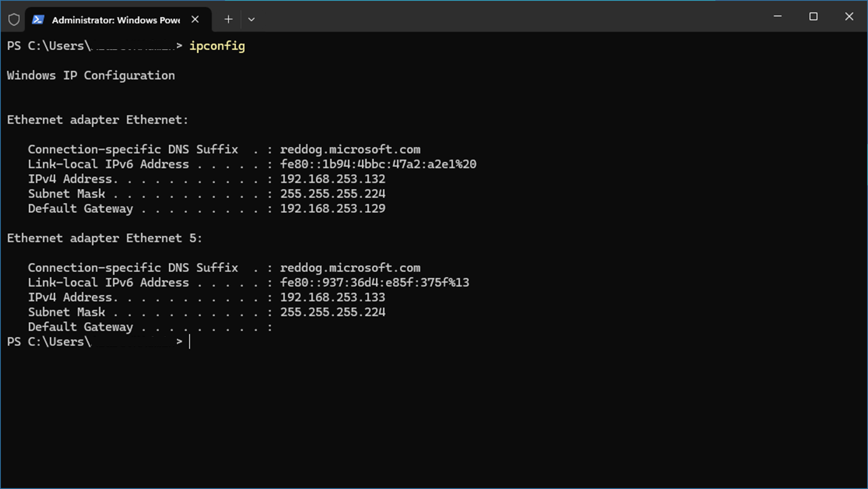Click the fe80::1b94 link-local IPv6 address

(x=378, y=164)
